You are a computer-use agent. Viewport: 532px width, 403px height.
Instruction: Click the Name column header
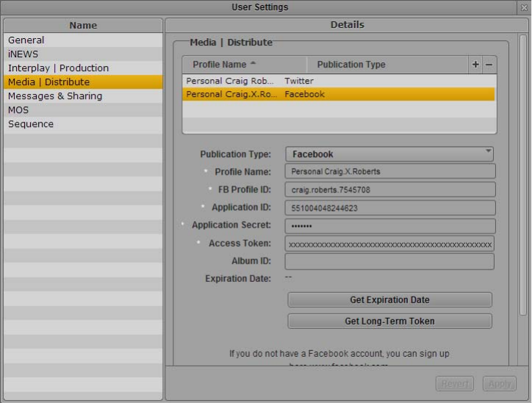coord(83,26)
